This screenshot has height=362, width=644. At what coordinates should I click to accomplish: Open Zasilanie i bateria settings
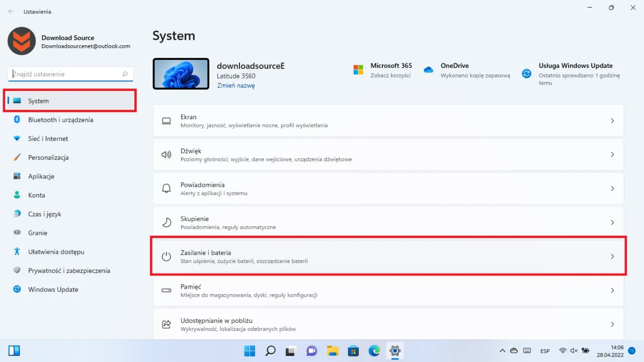(388, 256)
